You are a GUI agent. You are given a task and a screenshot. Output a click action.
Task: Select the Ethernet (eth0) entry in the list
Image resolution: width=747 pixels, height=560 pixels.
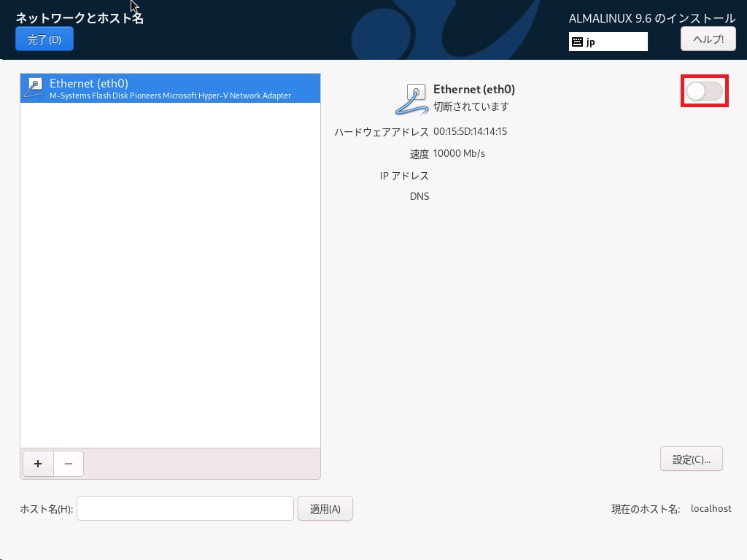[x=170, y=88]
